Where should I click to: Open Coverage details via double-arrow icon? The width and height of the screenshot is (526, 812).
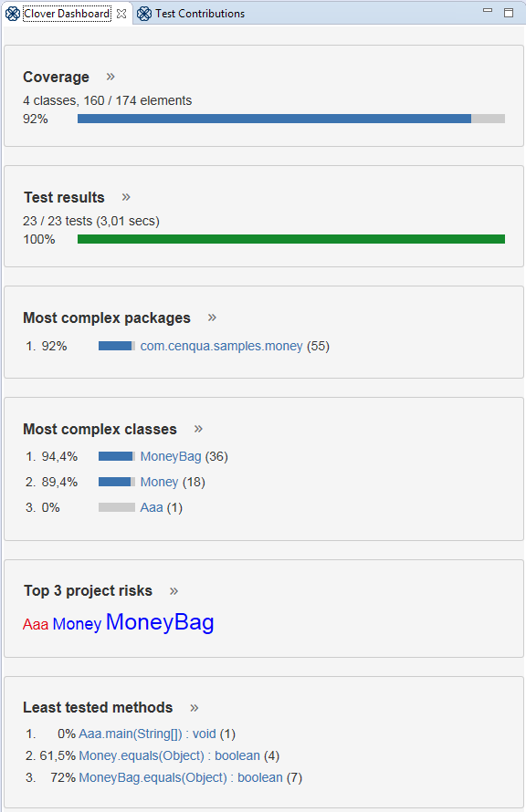[110, 77]
